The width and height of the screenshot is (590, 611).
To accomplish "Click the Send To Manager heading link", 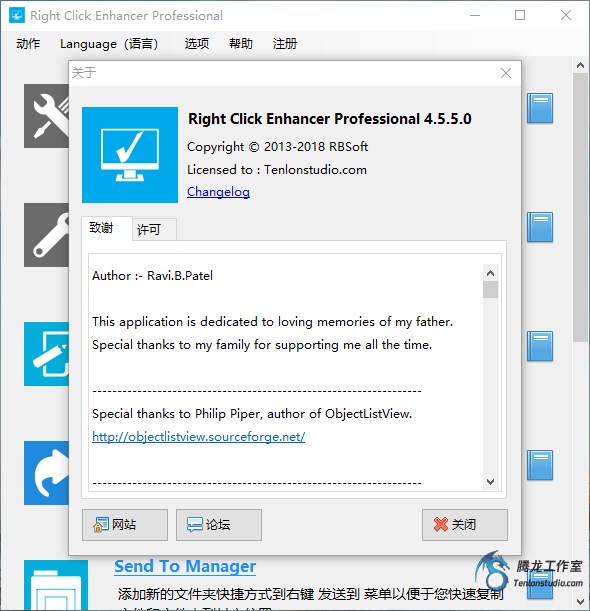I will point(185,566).
